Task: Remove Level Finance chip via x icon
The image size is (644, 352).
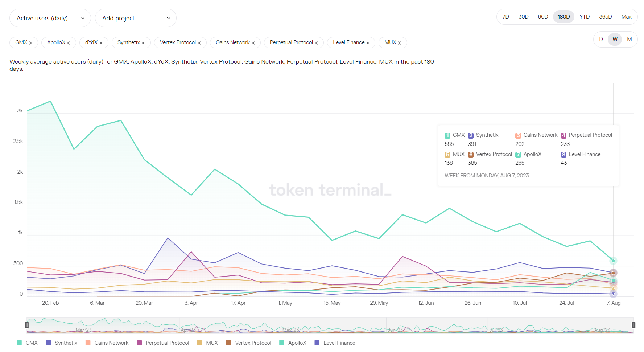Action: point(368,43)
